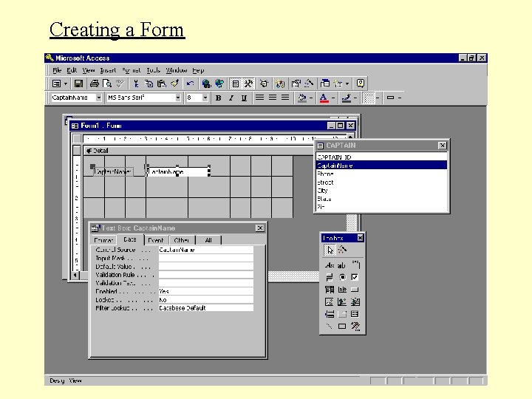
Task: Select the Rectangle tool in Toolbox
Action: (x=342, y=327)
